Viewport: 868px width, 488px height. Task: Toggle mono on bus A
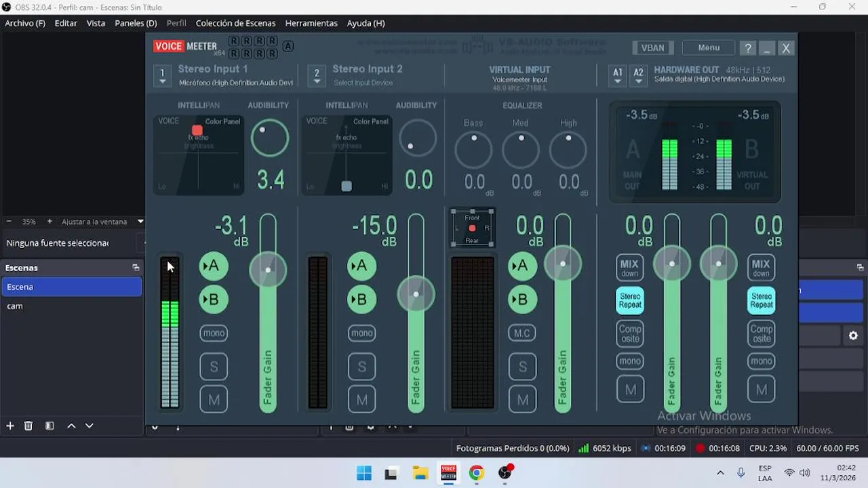(x=630, y=361)
